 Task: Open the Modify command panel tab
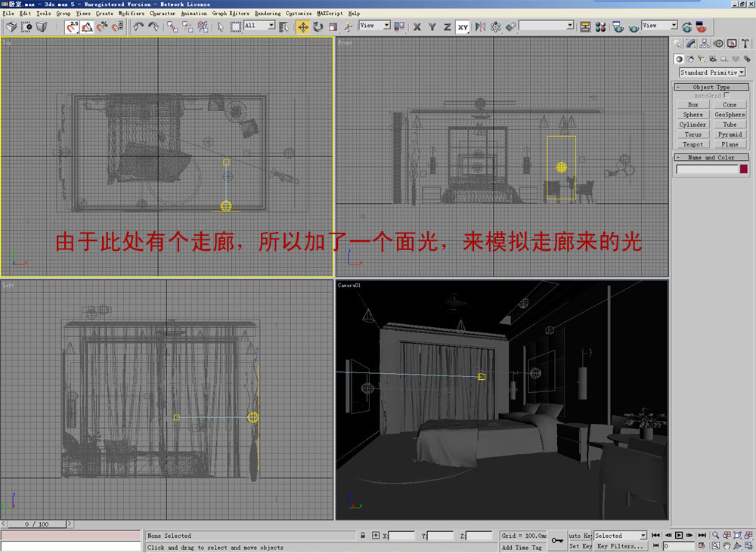click(x=691, y=44)
